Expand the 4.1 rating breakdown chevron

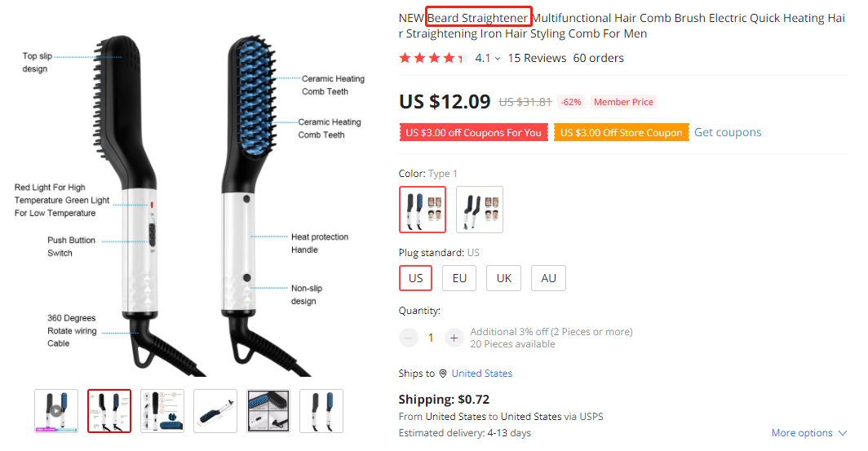point(498,59)
